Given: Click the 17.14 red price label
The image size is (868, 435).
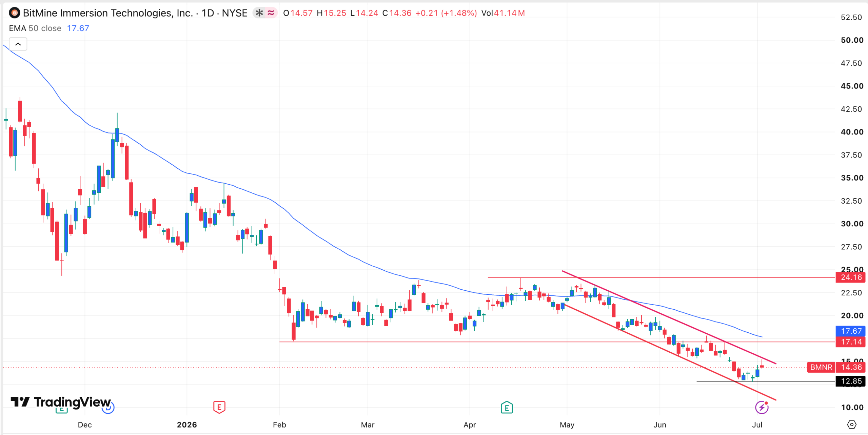Looking at the screenshot, I should point(851,341).
